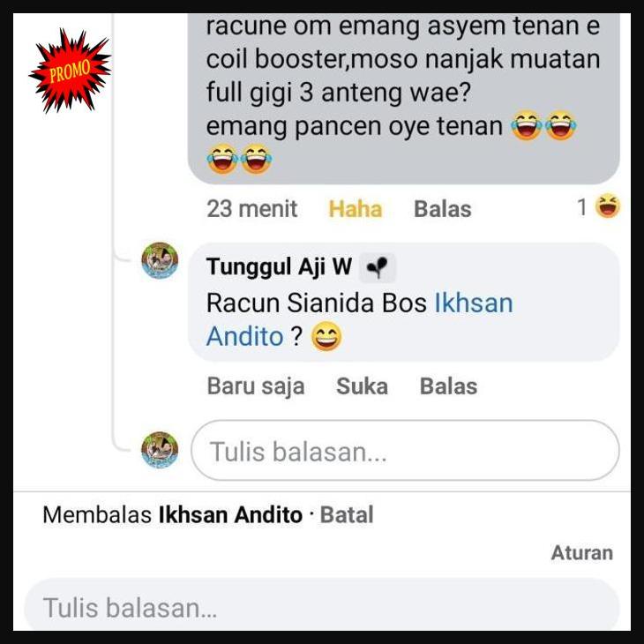Open the tagged Ikhsan Andito mention link
644x644 pixels.
click(x=359, y=319)
